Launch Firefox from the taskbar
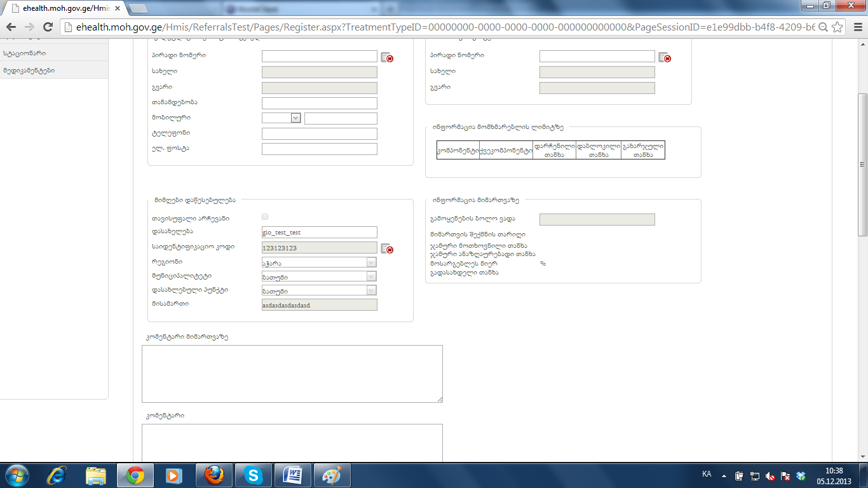 tap(214, 475)
